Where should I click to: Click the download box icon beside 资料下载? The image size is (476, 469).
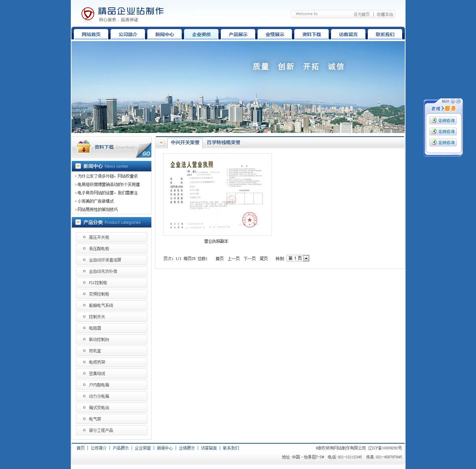coord(84,147)
